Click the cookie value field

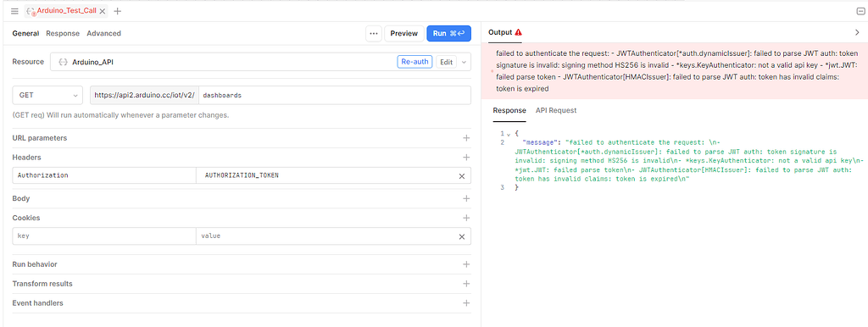[325, 236]
